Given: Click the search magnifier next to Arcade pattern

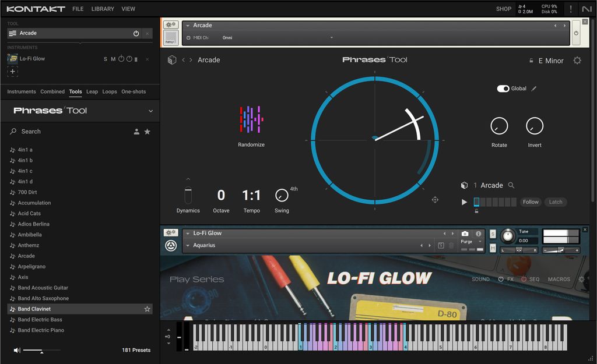Looking at the screenshot, I should pos(512,185).
